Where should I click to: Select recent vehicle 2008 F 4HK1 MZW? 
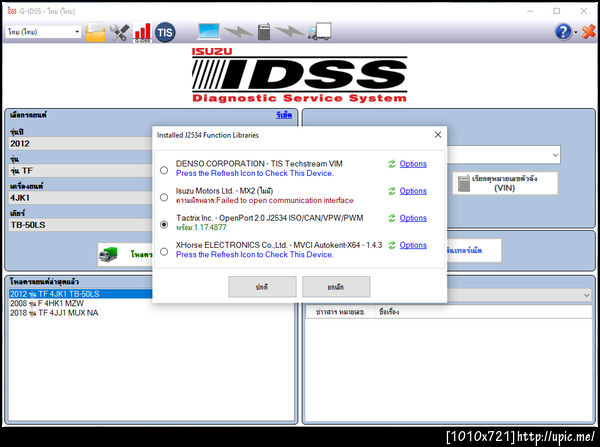pos(47,303)
